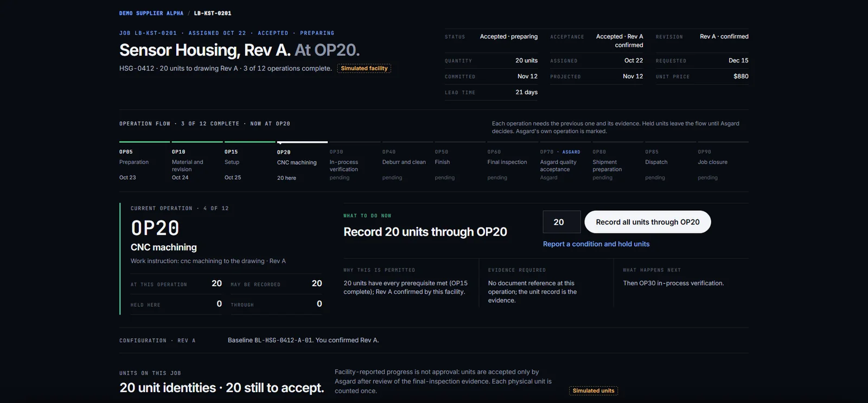
Task: Click the Assigned date 'Oct 22' value
Action: pyautogui.click(x=634, y=60)
